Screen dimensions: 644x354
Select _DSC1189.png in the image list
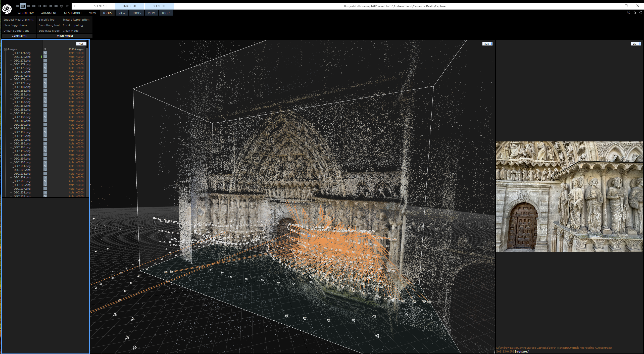(22, 121)
